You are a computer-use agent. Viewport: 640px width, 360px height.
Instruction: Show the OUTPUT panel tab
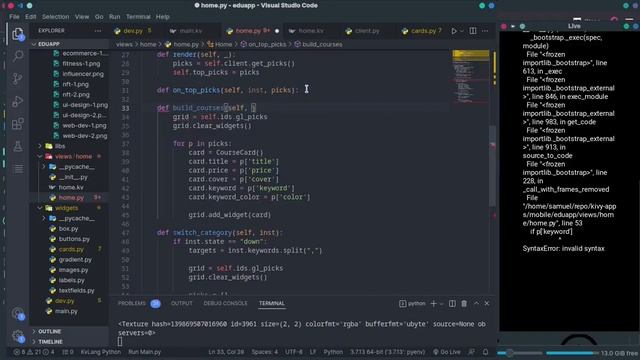(182, 303)
